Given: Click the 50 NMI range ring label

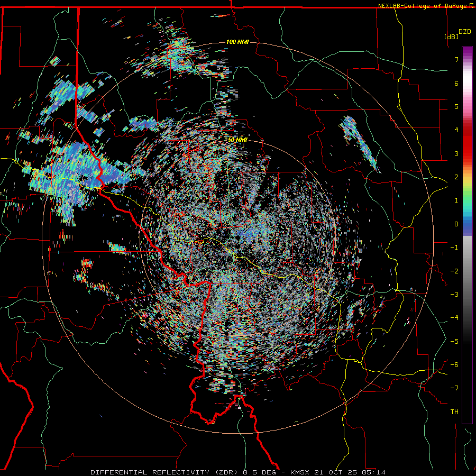Looking at the screenshot, I should [237, 140].
